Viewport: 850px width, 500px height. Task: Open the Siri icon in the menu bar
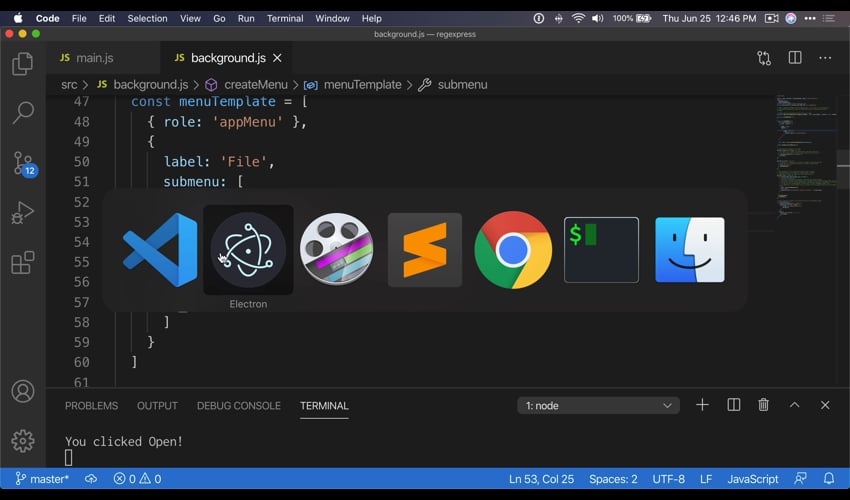(x=791, y=18)
